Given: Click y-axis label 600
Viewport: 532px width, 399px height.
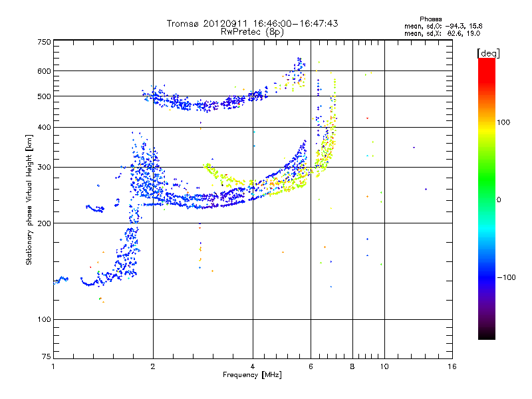Looking at the screenshot, I should pos(45,71).
